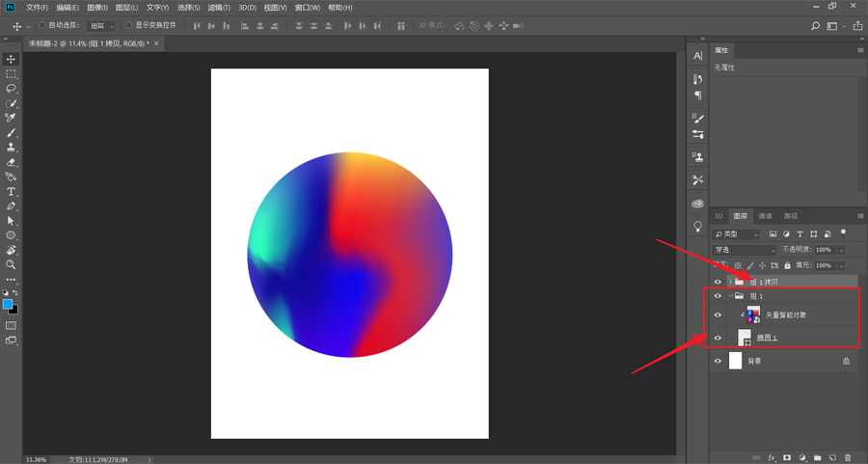Image resolution: width=868 pixels, height=464 pixels.
Task: Select the Rectangular Marquee tool
Action: pos(12,73)
